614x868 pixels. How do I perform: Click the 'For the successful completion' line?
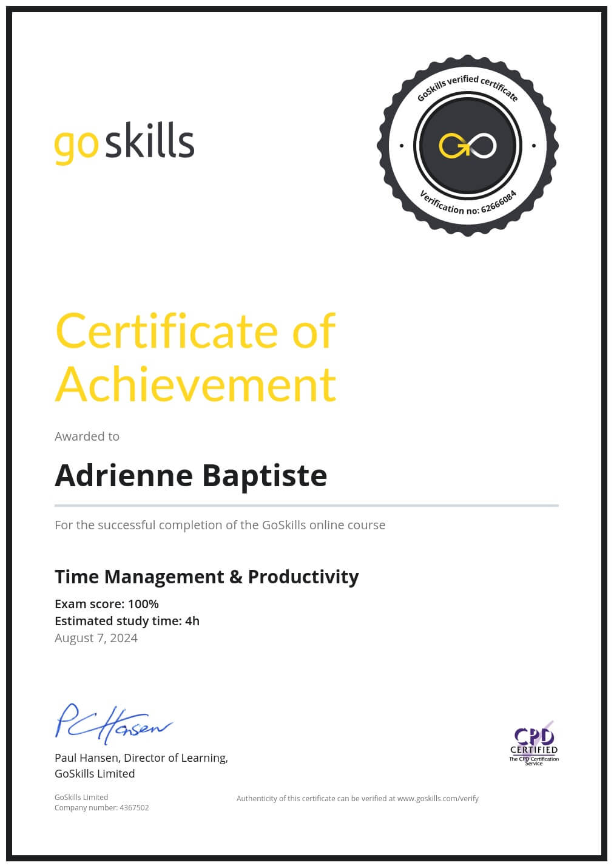(x=220, y=525)
